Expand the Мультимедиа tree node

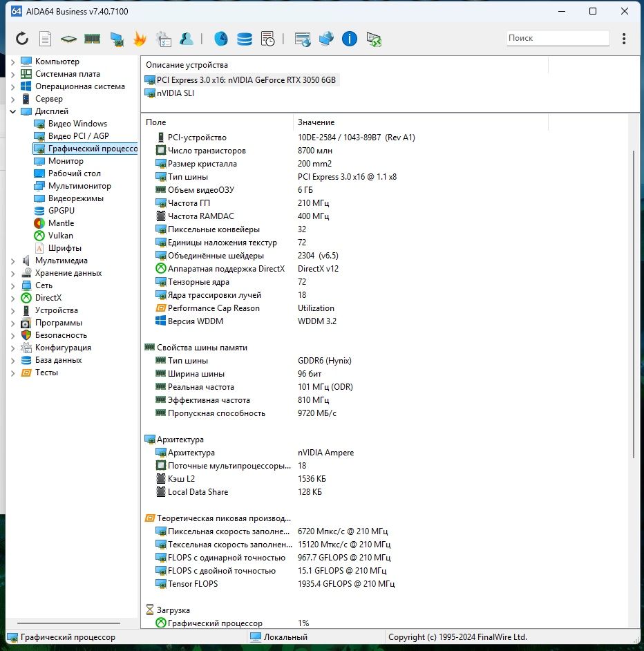(x=13, y=261)
